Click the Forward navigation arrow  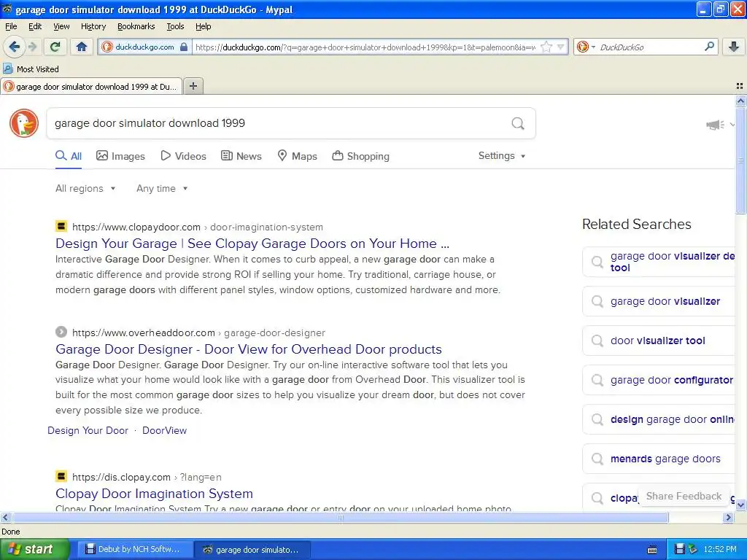click(32, 47)
